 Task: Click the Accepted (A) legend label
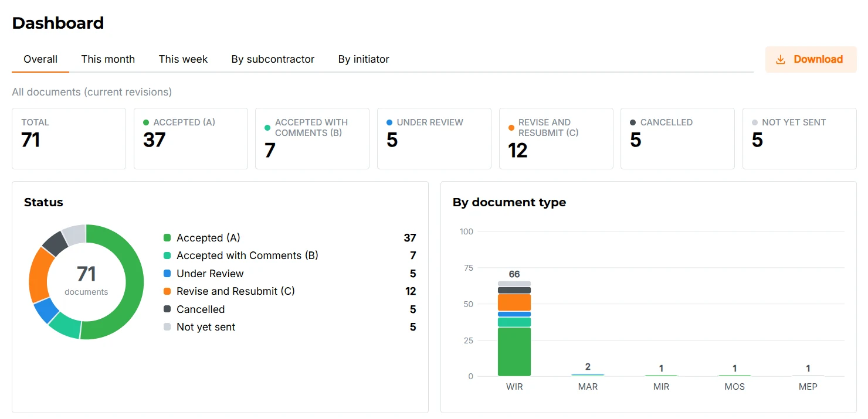point(208,238)
